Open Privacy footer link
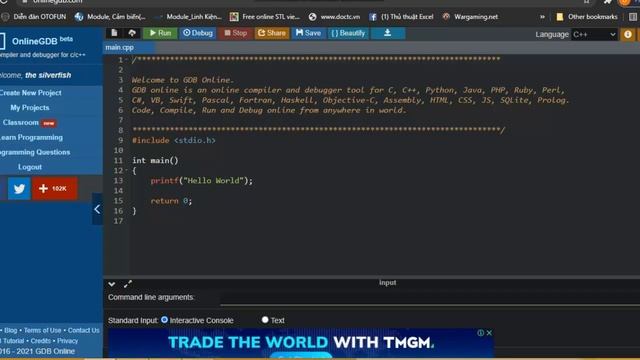This screenshot has height=360, width=640. tap(67, 341)
